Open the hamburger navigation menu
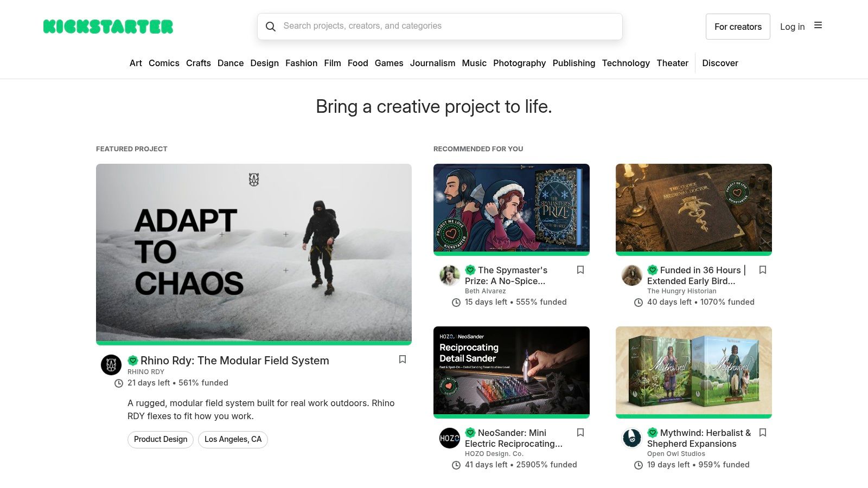 (x=818, y=25)
